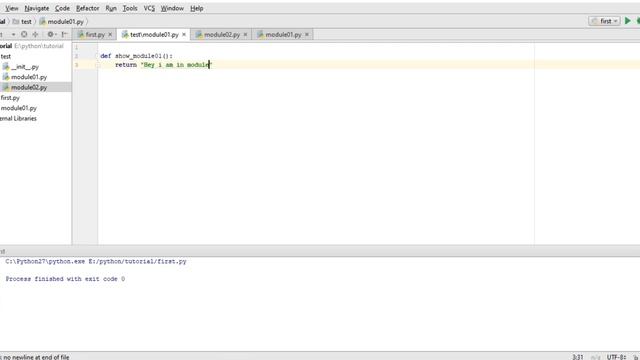Click the 'Hey i am in module' string
This screenshot has height=360, width=640.
[176, 65]
